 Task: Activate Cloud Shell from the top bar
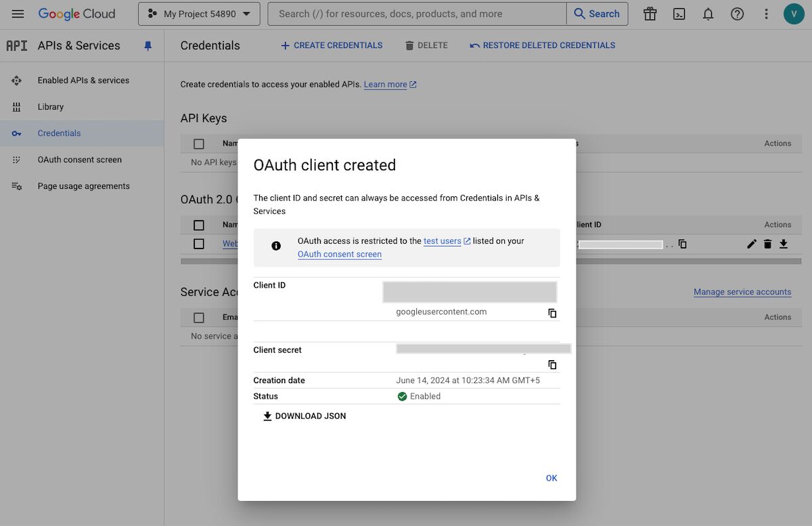tap(679, 14)
